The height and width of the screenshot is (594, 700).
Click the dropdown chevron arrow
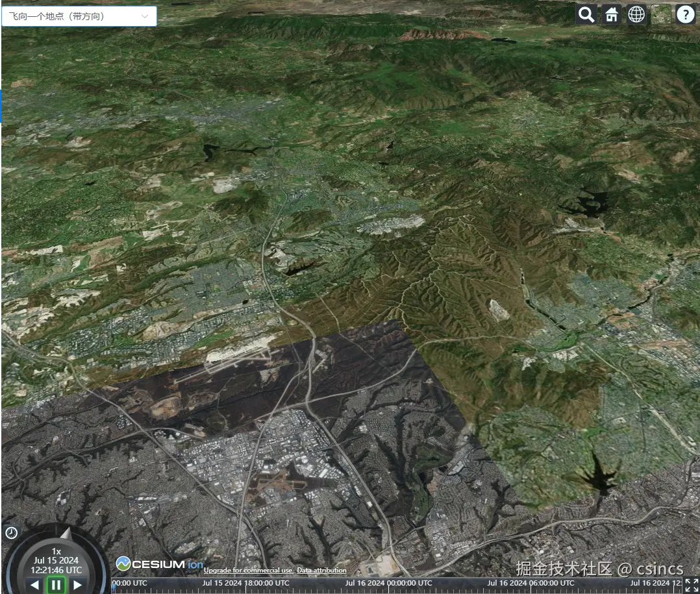pyautogui.click(x=145, y=16)
